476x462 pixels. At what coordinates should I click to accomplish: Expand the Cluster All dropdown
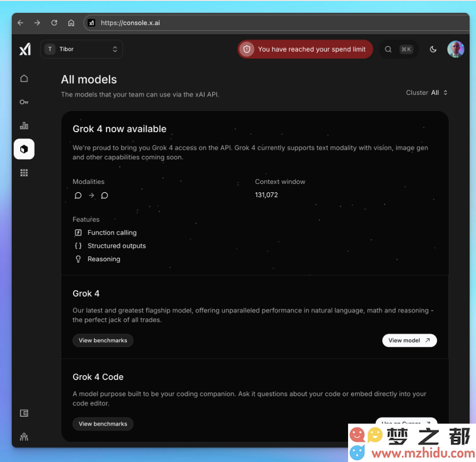pyautogui.click(x=426, y=93)
